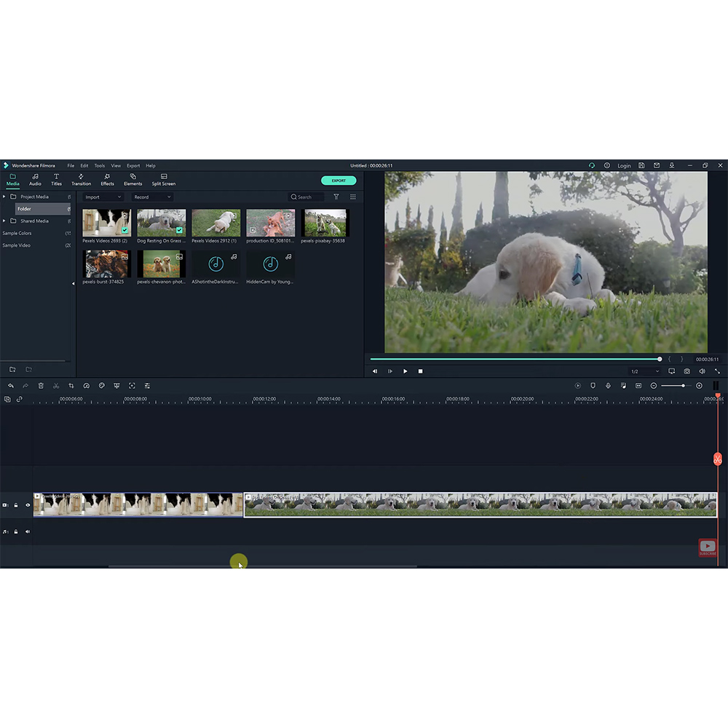Take a snapshot with camera icon
Screen dimensions: 728x728
tap(687, 371)
